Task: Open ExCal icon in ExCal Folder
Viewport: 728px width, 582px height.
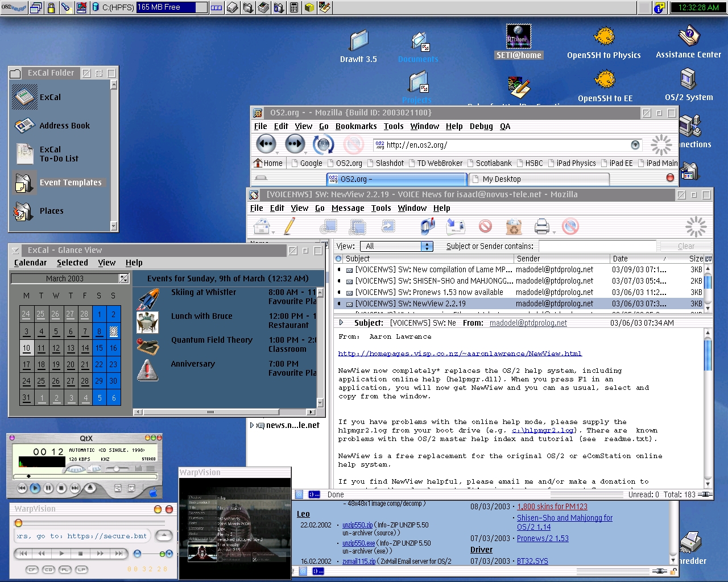Action: (x=24, y=97)
